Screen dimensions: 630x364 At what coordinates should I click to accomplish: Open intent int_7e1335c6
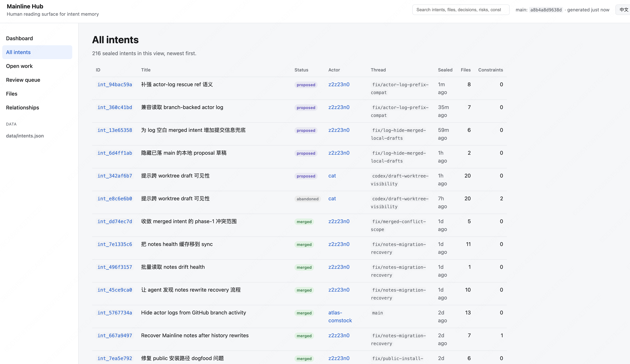pos(115,244)
